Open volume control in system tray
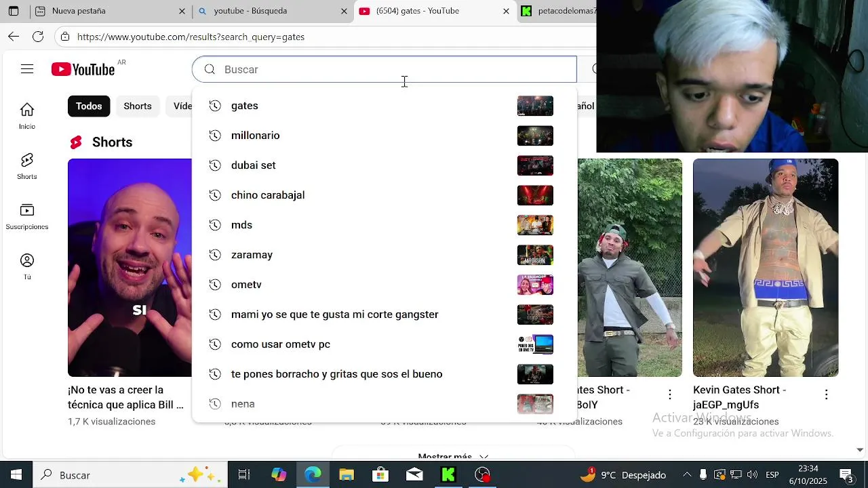Image resolution: width=868 pixels, height=488 pixels. click(x=752, y=475)
